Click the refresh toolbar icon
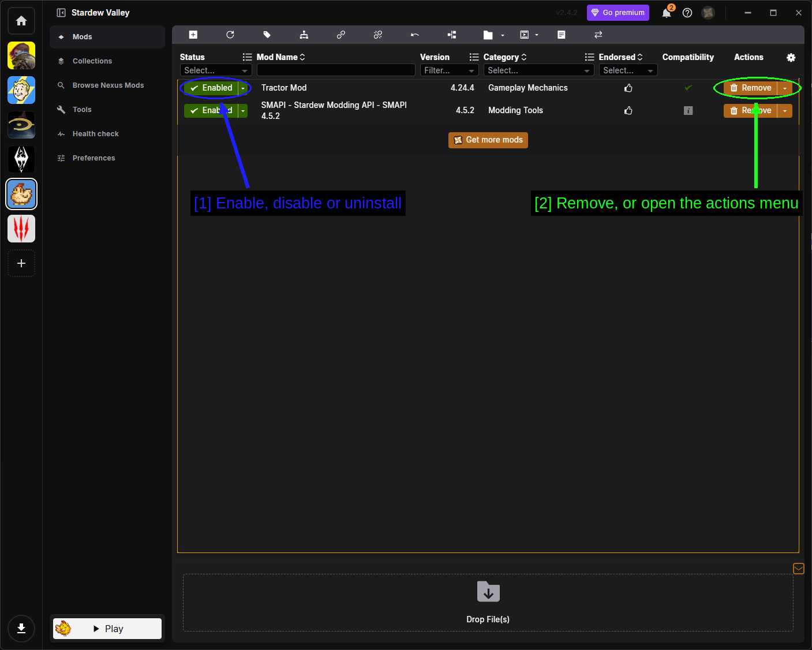Viewport: 812px width, 650px height. [230, 35]
